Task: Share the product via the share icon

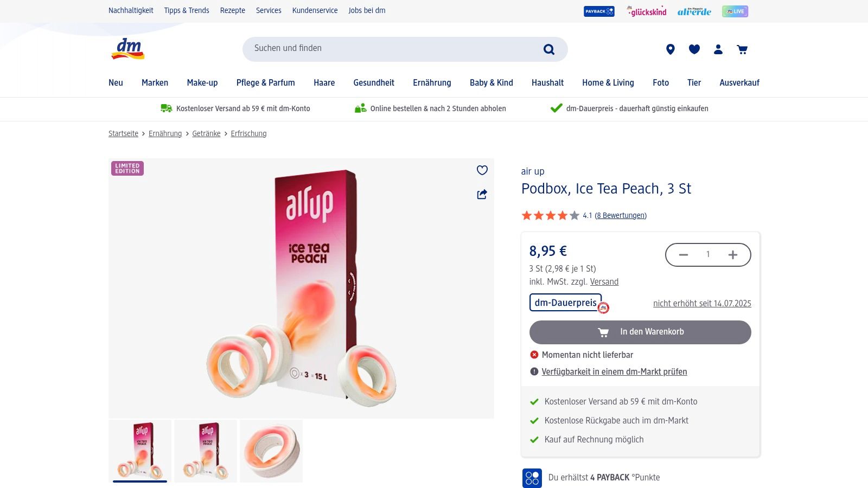Action: (482, 194)
